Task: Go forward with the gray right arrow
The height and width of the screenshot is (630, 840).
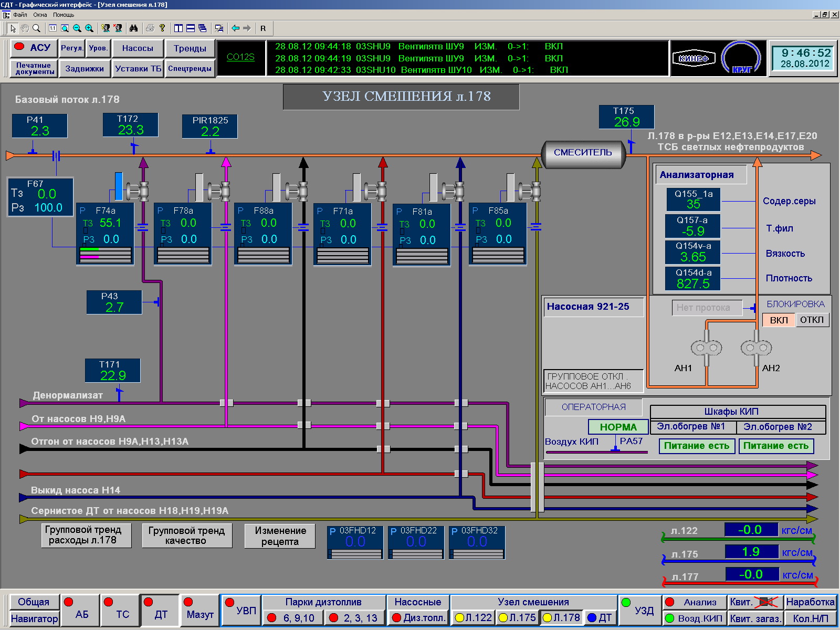Action: (x=247, y=28)
